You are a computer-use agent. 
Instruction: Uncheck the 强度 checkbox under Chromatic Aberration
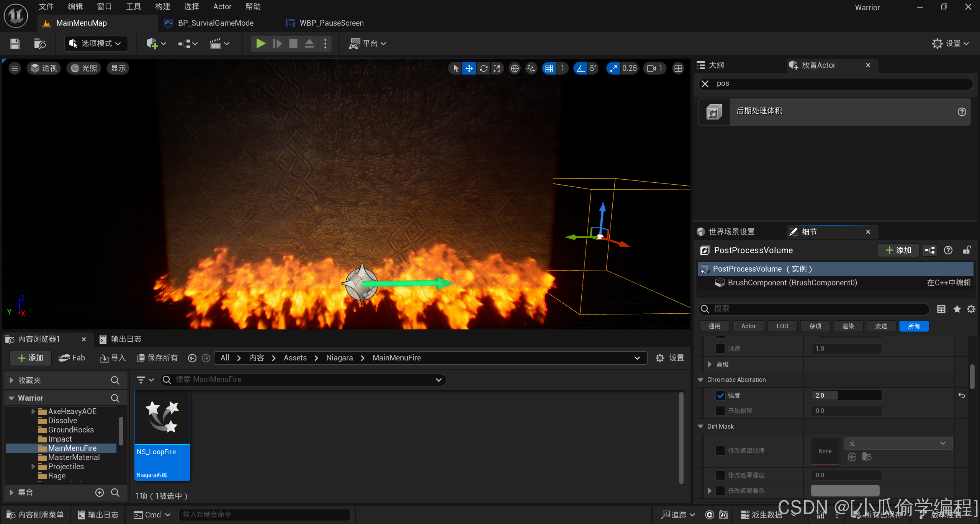(x=720, y=395)
